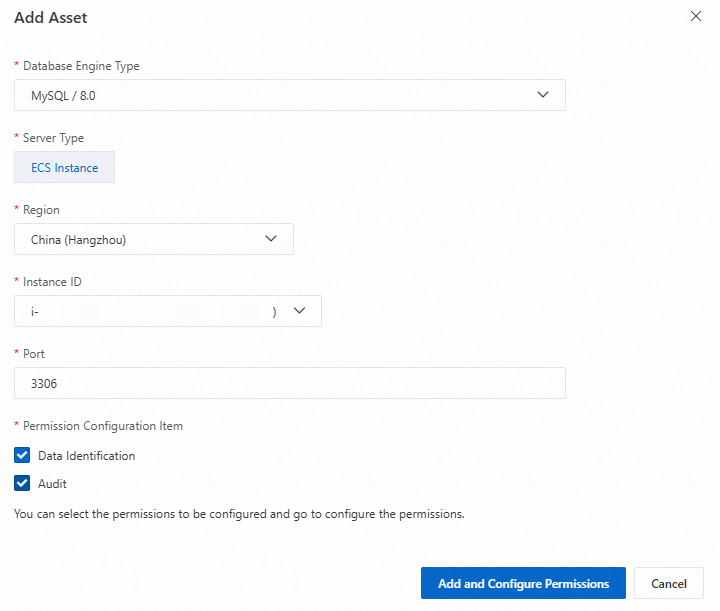Close the Add Asset dialog
Viewport: 720px width, 611px height.
point(697,17)
